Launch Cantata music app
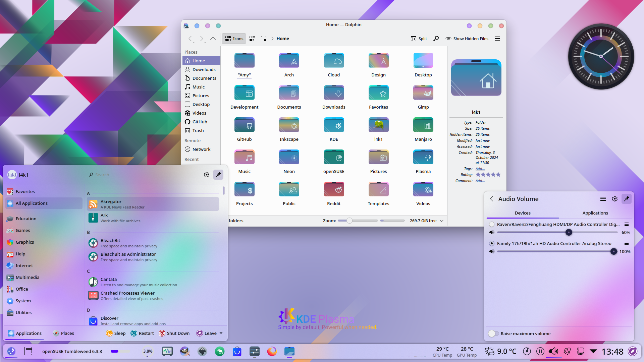 (x=153, y=282)
